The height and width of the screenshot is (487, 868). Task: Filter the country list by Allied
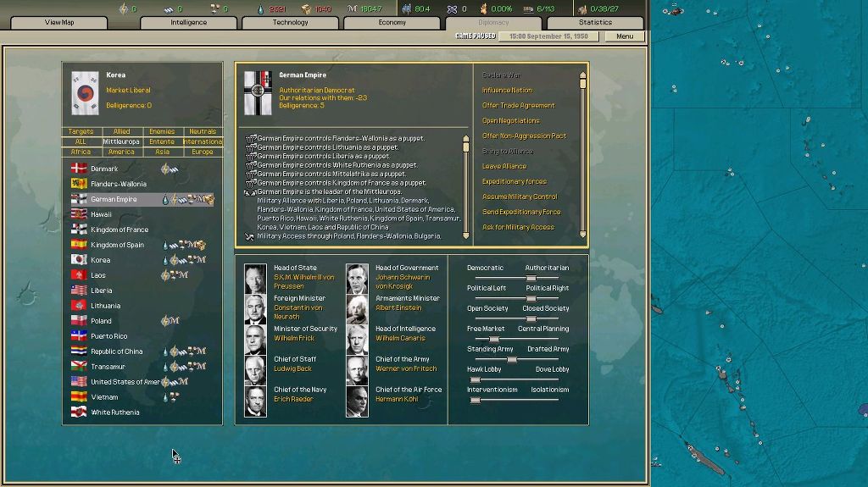[122, 131]
